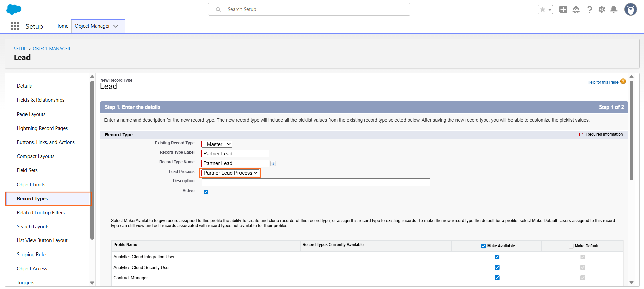Open Related Lookup Filters in the sidebar
The width and height of the screenshot is (644, 289).
click(x=41, y=213)
